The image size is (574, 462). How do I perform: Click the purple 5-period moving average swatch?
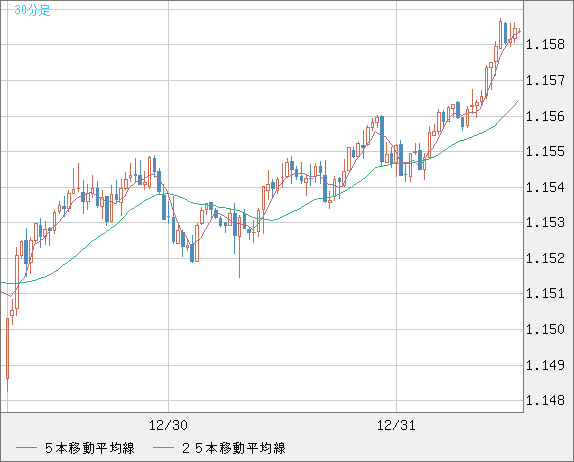click(27, 448)
